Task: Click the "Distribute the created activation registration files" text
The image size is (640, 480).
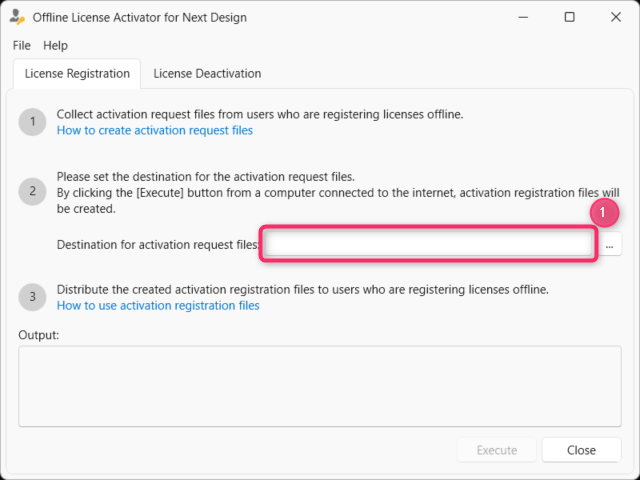Action: coord(185,289)
